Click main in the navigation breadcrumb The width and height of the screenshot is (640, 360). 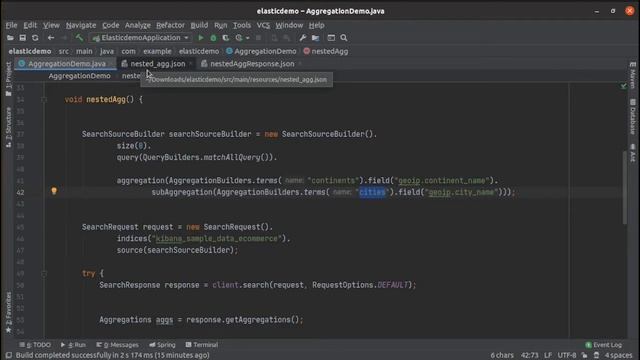[x=84, y=51]
